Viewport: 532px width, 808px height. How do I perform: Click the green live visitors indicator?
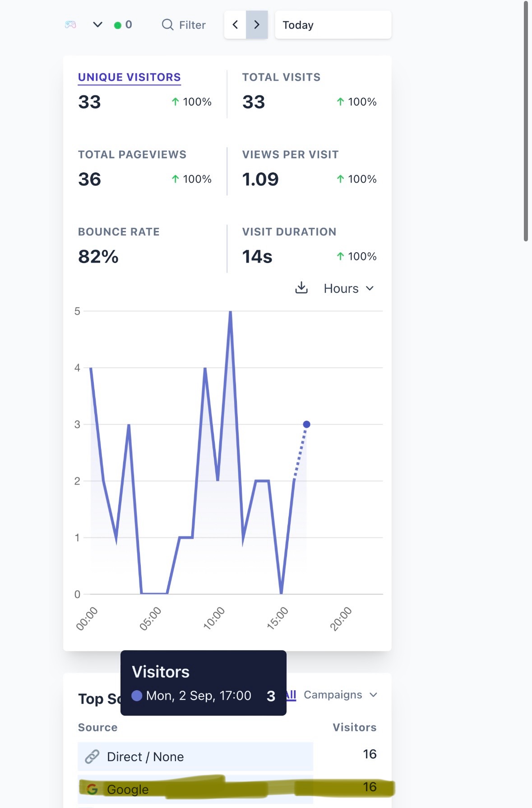click(x=123, y=25)
